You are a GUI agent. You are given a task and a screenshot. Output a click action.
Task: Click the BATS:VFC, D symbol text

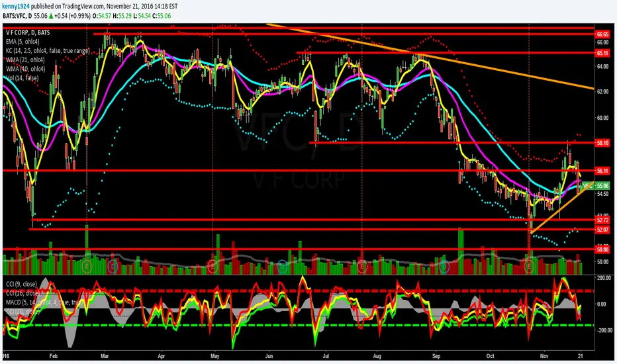click(x=16, y=16)
